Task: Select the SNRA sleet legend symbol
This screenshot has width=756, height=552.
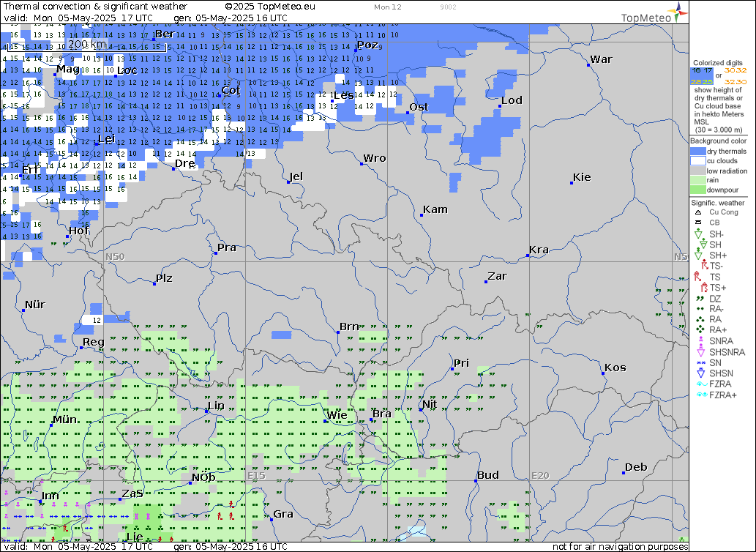Action: [700, 340]
